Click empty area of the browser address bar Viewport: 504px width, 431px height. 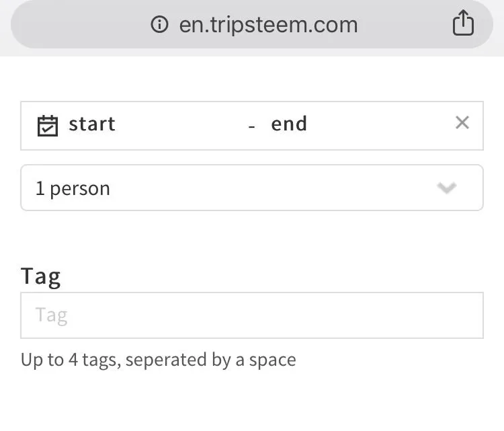tap(81, 24)
